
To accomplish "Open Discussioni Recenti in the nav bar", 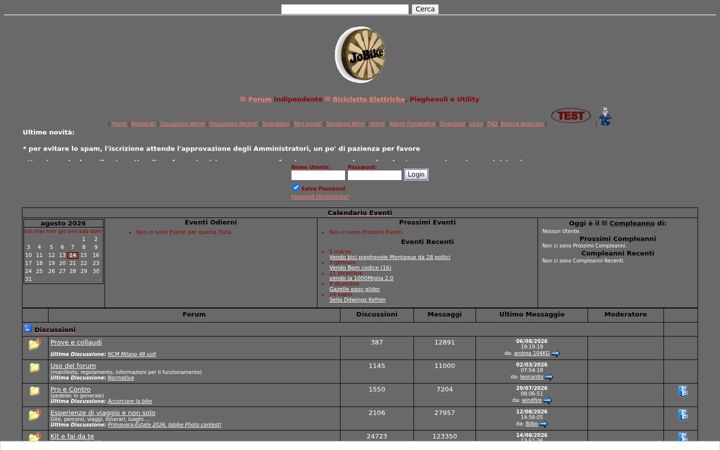I will coord(233,124).
